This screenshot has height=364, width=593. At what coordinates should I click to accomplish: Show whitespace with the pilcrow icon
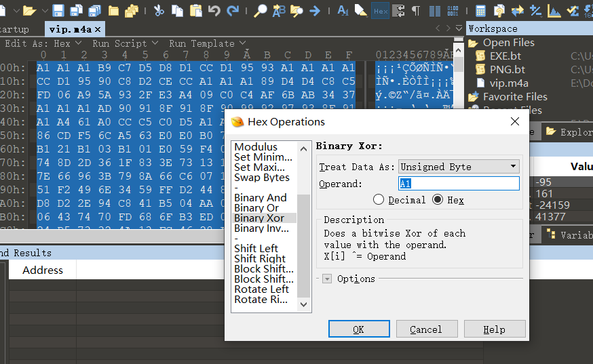click(416, 11)
